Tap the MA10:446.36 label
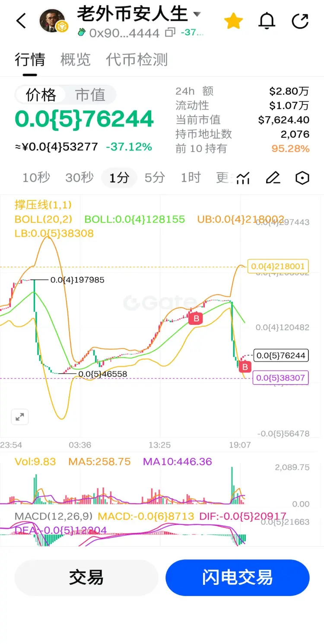This screenshot has height=644, width=324. [x=178, y=461]
